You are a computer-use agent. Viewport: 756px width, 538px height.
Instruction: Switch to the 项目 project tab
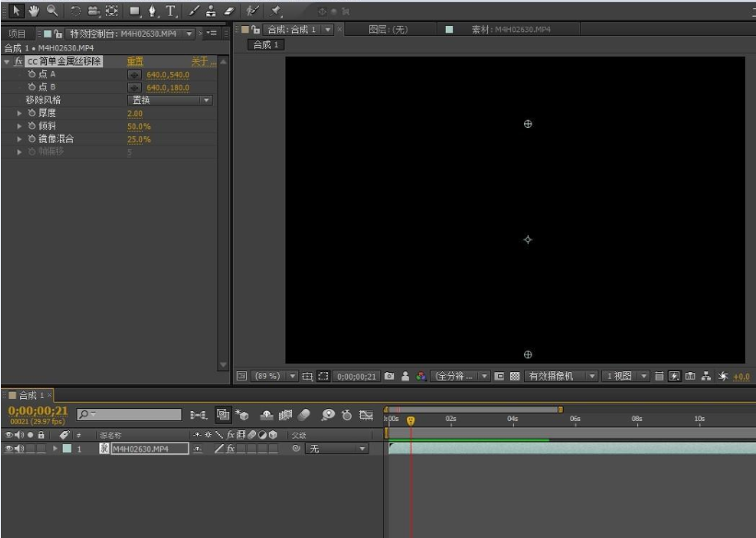click(x=17, y=34)
